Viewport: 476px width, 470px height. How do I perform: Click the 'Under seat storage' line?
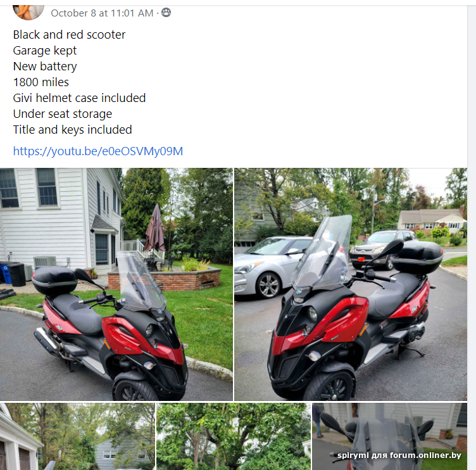point(63,113)
